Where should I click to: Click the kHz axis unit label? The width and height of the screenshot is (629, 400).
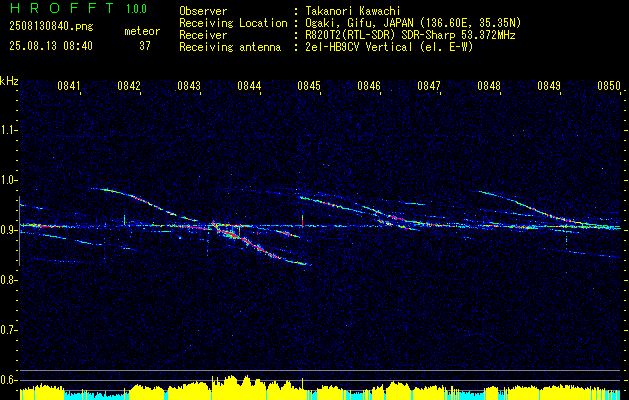[x=9, y=81]
